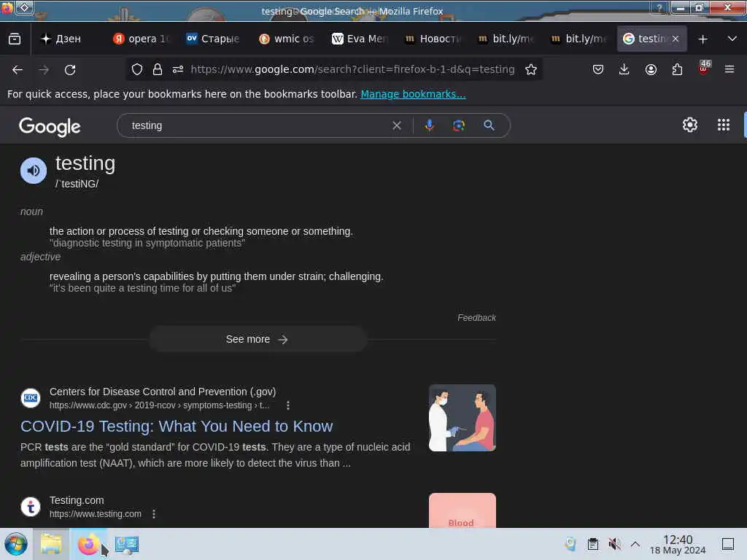Screen dimensions: 747x560
Task: Toggle muted volume tray icon
Action: [x=614, y=544]
